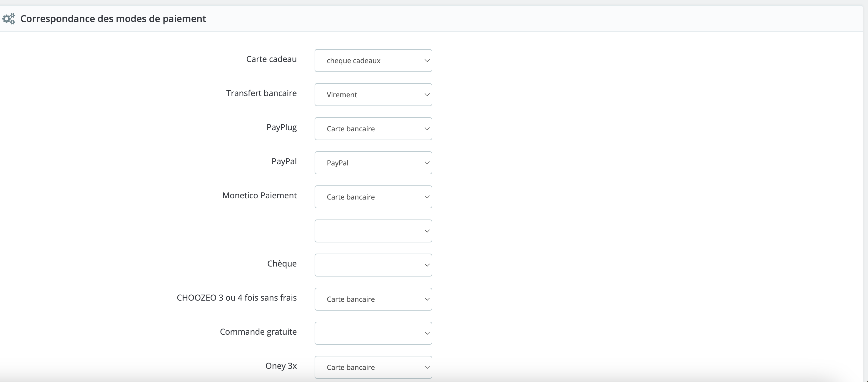This screenshot has width=868, height=382.
Task: Click the gears icon beside the panel title
Action: (9, 19)
